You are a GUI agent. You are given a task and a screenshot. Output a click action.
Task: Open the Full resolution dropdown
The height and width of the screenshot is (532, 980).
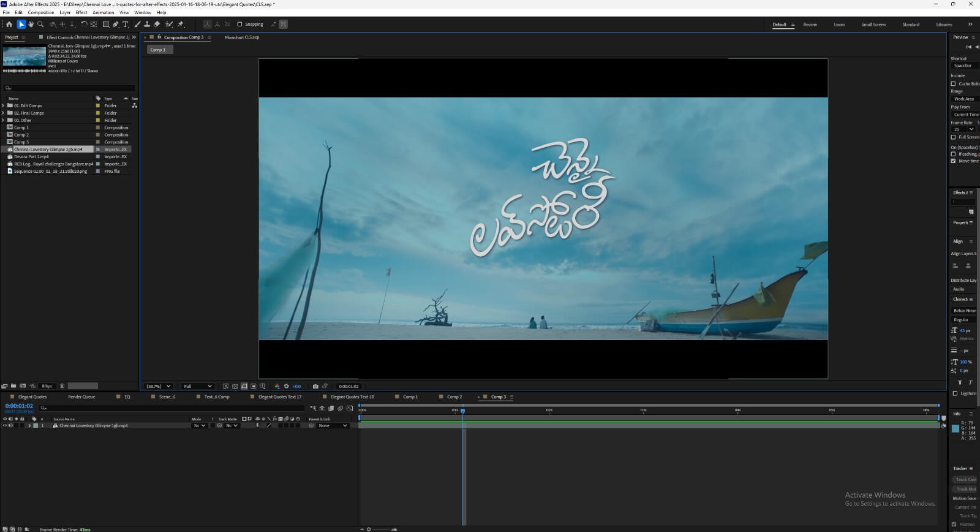click(197, 386)
